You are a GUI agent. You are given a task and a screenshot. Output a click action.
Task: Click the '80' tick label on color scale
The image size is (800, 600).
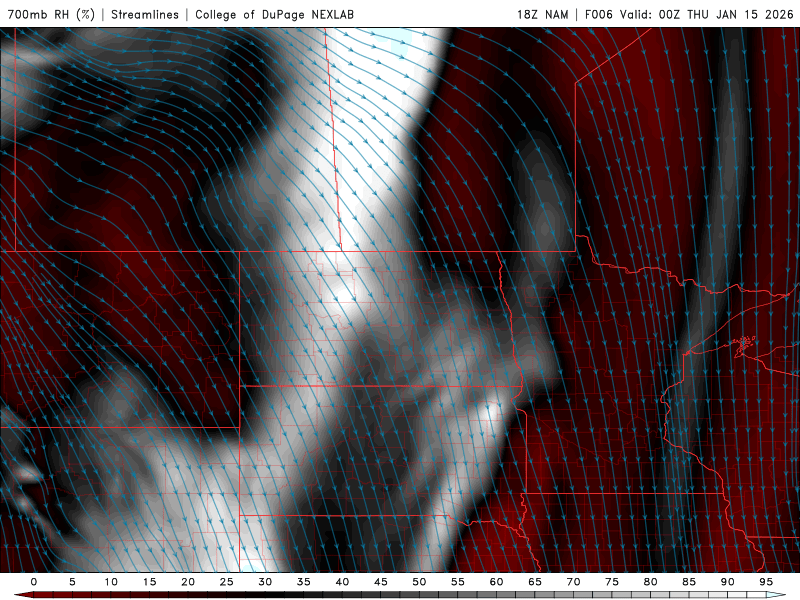(650, 582)
